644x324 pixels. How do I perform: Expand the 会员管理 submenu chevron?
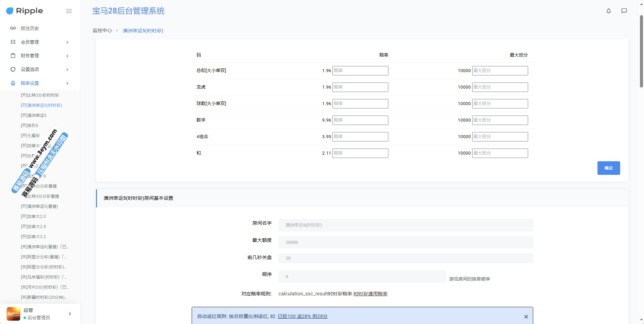tap(67, 42)
